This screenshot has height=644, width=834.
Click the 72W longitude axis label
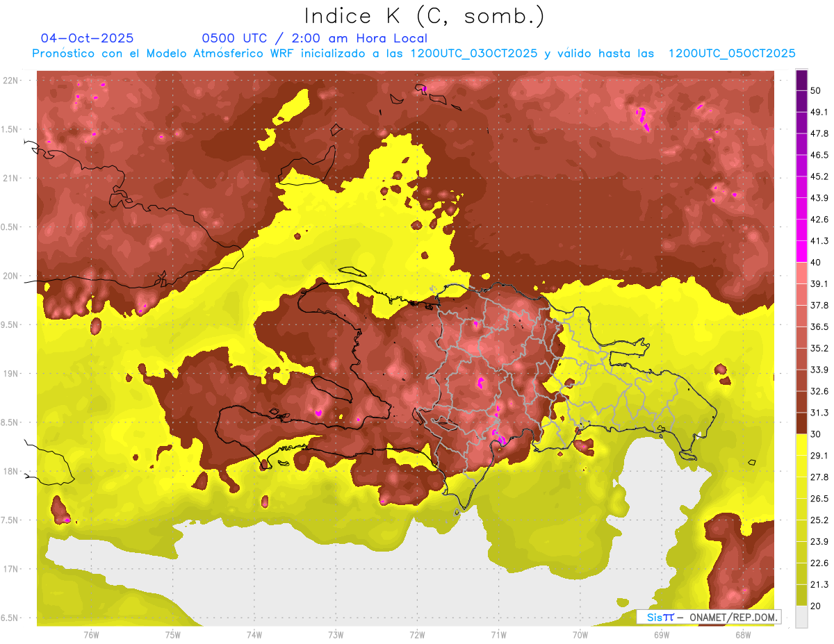pos(417,634)
